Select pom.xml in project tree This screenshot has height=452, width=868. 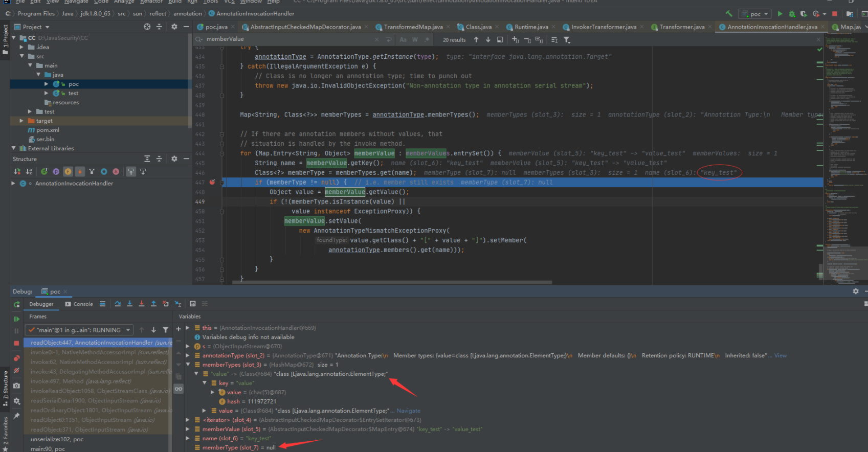tap(48, 130)
